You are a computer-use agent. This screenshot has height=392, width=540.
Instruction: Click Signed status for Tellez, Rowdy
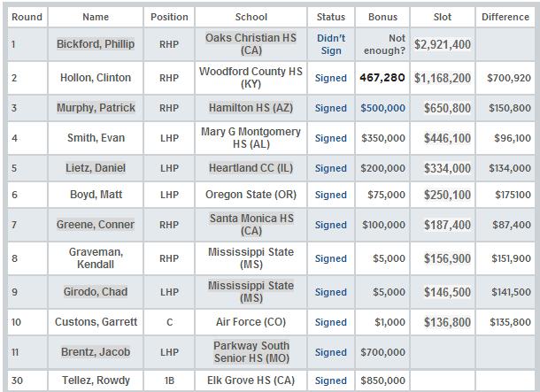point(331,380)
